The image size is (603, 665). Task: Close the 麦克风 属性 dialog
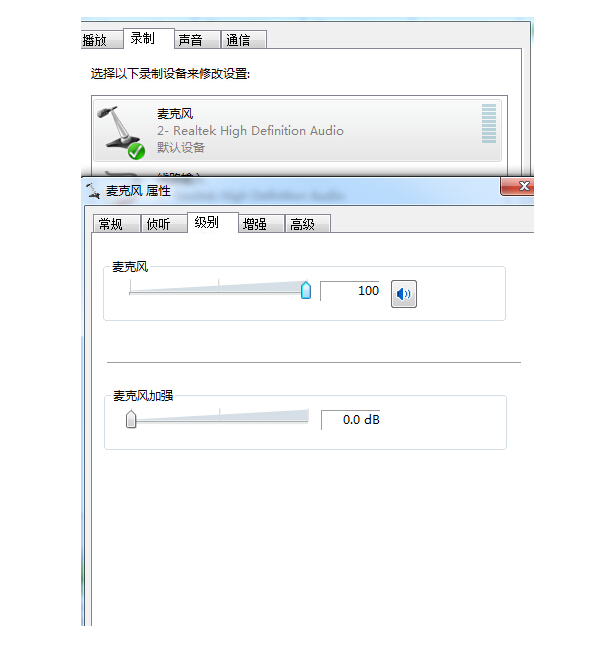517,186
